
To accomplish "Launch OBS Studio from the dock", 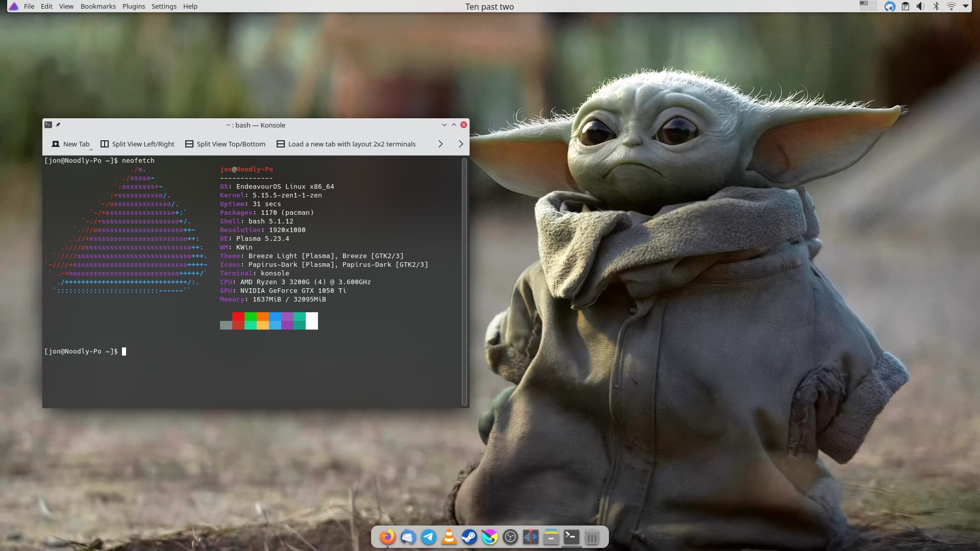I will coord(510,537).
